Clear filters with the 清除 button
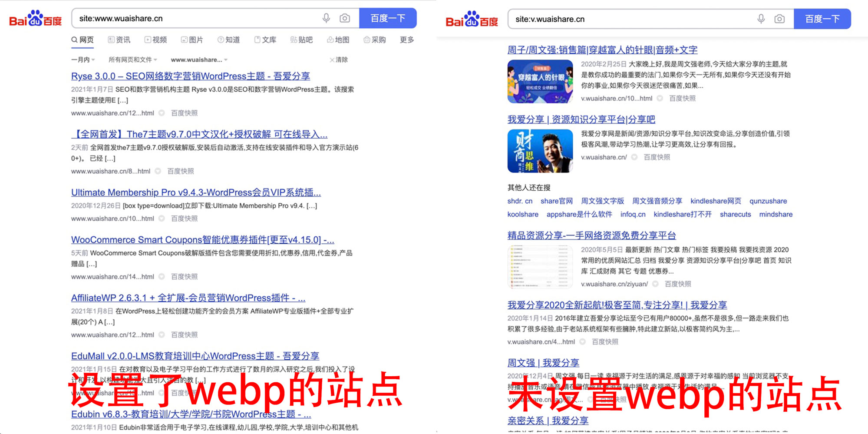Screen dimensions: 868x434 coord(339,60)
